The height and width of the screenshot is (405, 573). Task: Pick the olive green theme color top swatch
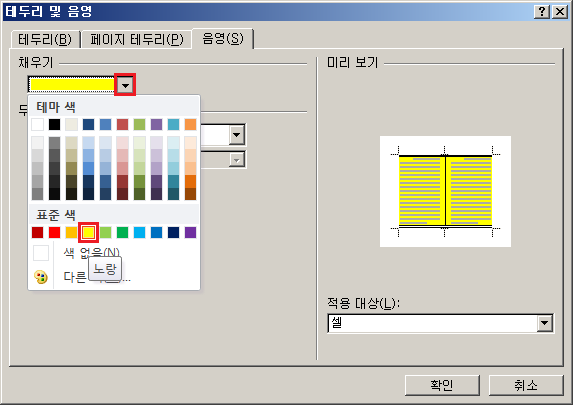[139, 124]
